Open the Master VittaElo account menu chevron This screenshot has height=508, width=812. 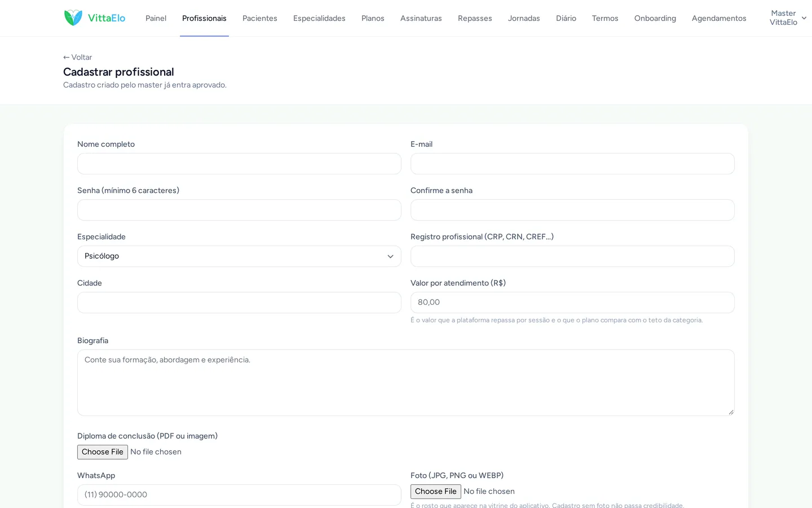[x=804, y=18]
